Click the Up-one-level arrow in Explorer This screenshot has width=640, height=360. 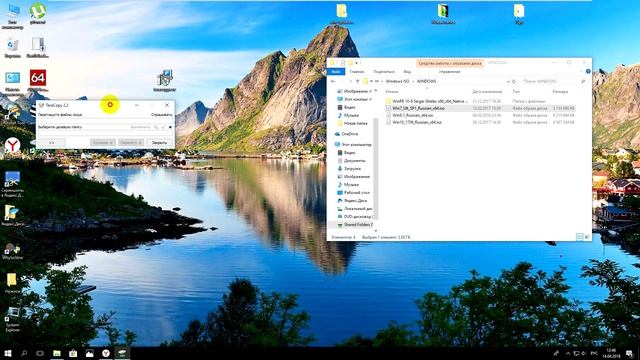pyautogui.click(x=358, y=81)
